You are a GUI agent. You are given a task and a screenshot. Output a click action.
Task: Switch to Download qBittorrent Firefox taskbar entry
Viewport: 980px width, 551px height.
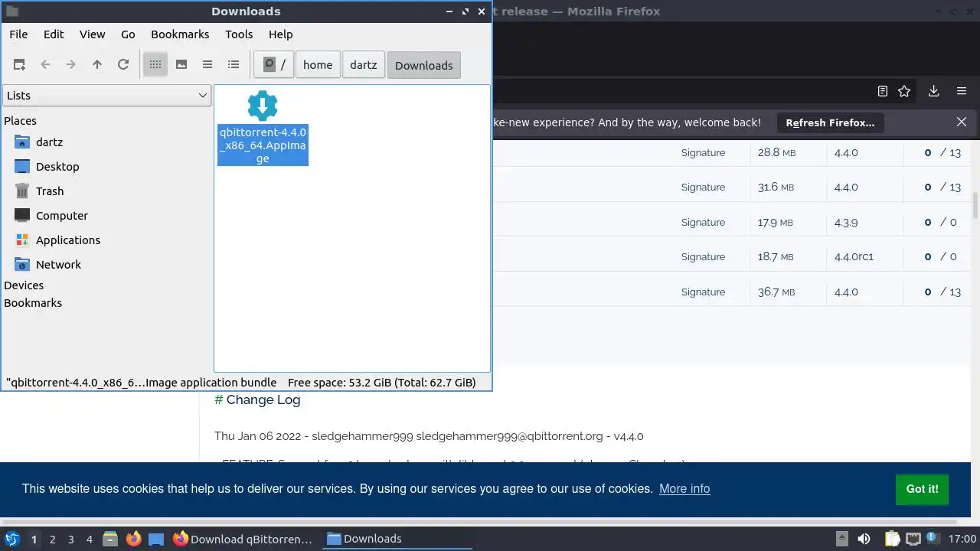243,539
